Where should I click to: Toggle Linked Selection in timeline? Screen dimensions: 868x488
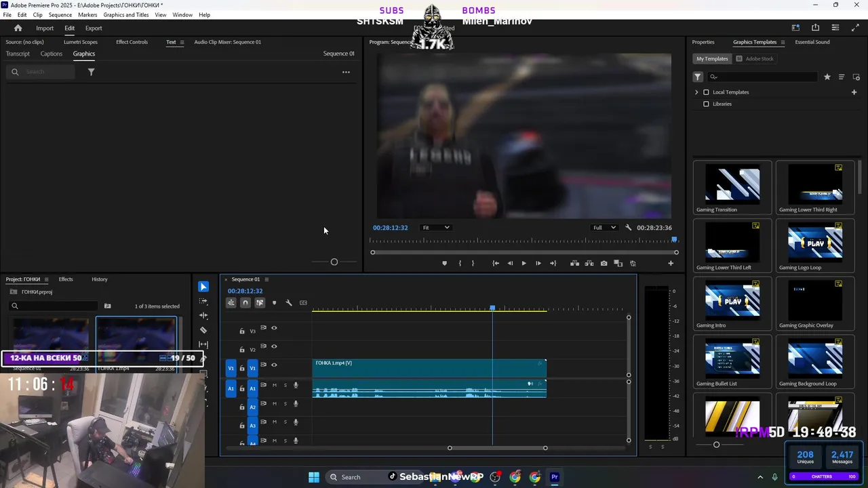(260, 303)
